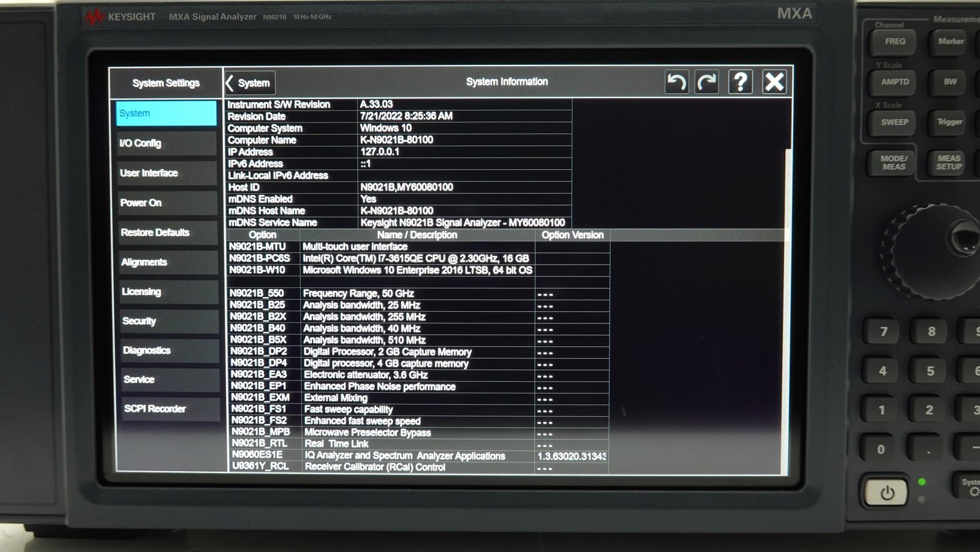The width and height of the screenshot is (980, 552).
Task: Open the SCPI Recorder tab
Action: (171, 409)
